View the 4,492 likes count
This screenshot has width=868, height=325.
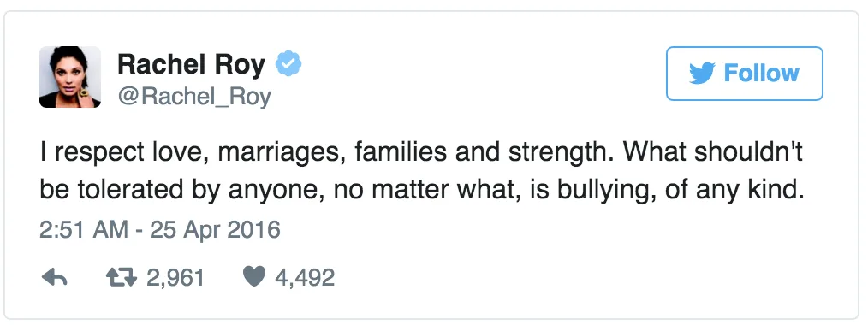[305, 277]
